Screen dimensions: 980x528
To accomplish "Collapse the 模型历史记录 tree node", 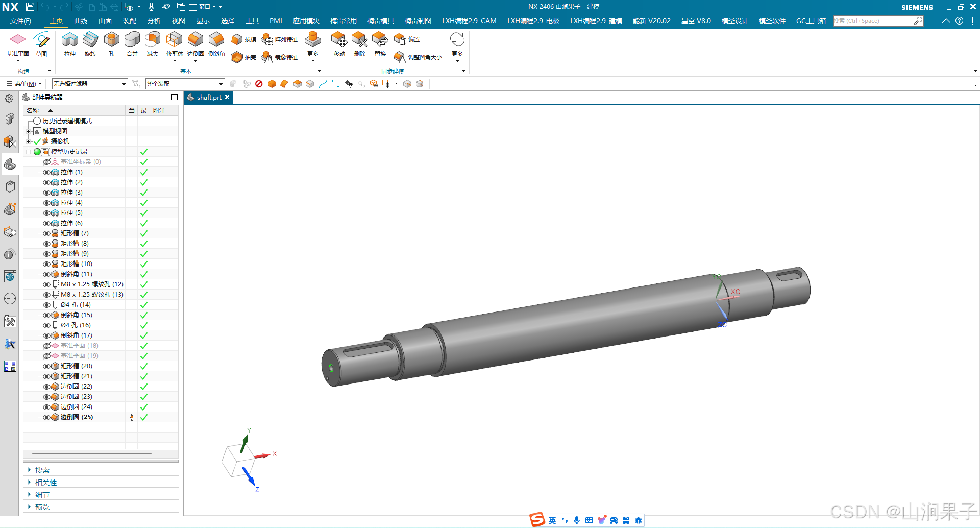I will pos(28,152).
